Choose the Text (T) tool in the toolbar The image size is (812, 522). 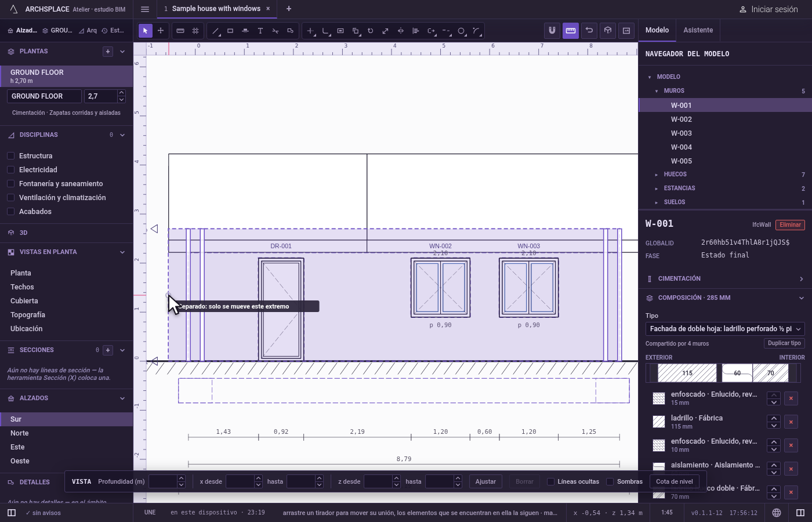[260, 31]
